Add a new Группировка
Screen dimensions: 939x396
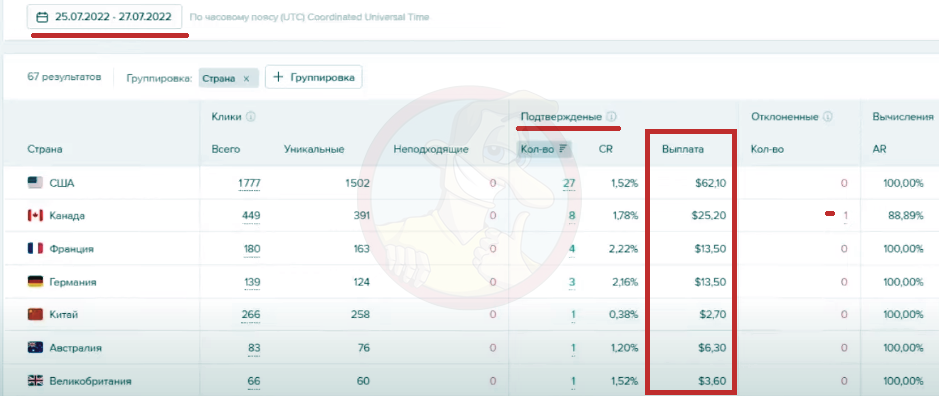coord(313,77)
